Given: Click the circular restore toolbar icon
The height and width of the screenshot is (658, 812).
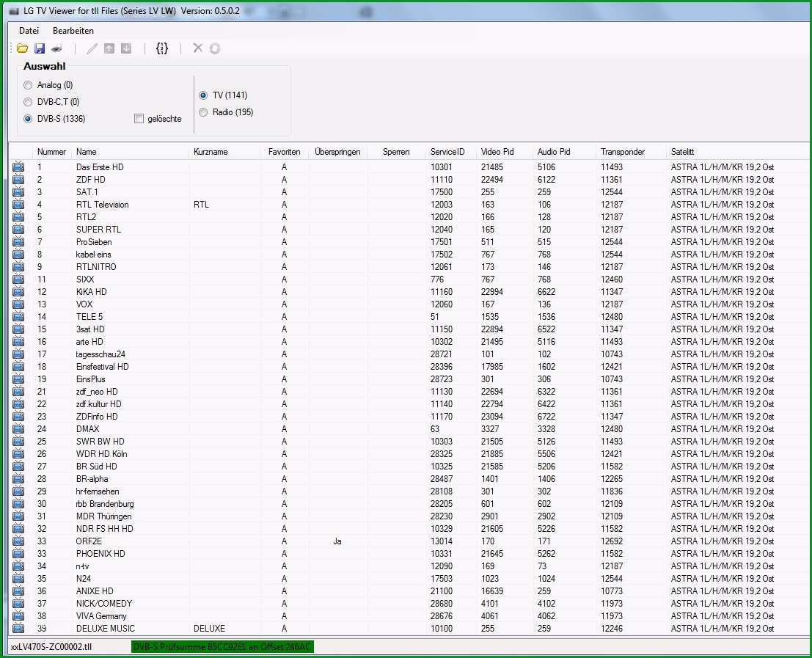Looking at the screenshot, I should tap(215, 48).
